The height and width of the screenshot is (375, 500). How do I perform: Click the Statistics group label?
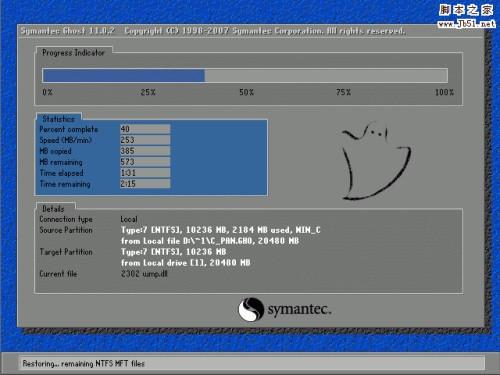(58, 119)
